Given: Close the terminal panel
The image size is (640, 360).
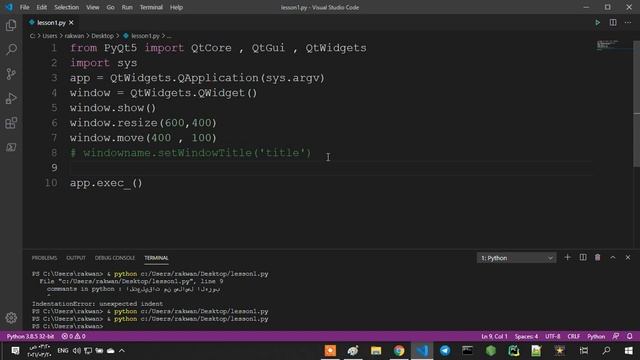Looking at the screenshot, I should 628,258.
